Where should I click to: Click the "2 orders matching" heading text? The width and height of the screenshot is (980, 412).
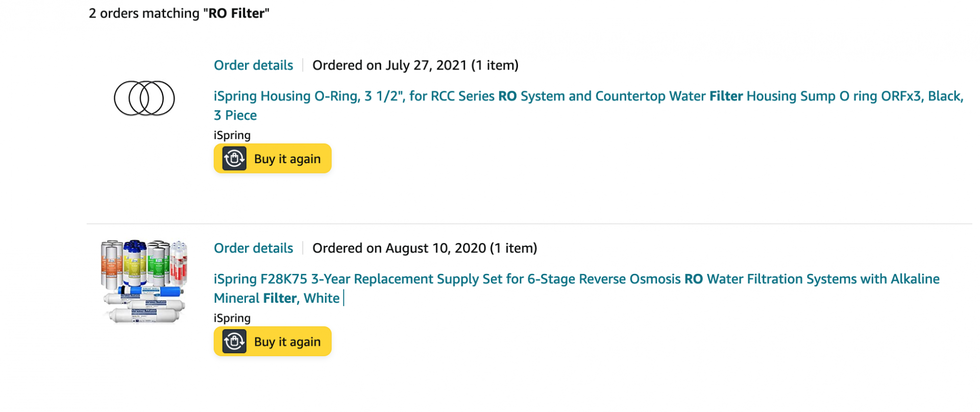(x=144, y=13)
